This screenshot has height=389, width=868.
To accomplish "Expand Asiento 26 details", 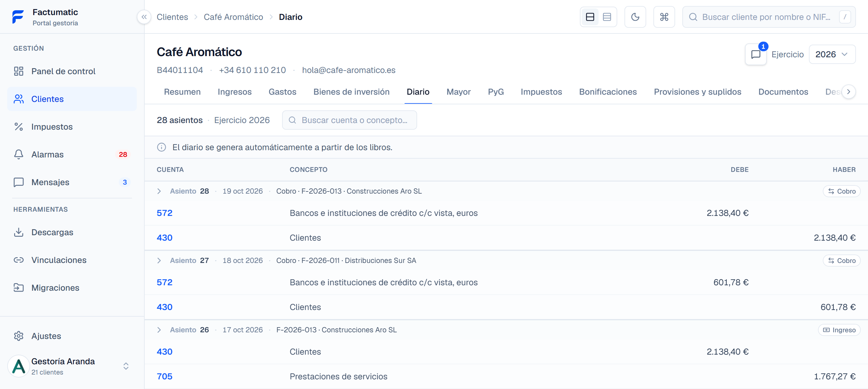I will coord(159,330).
